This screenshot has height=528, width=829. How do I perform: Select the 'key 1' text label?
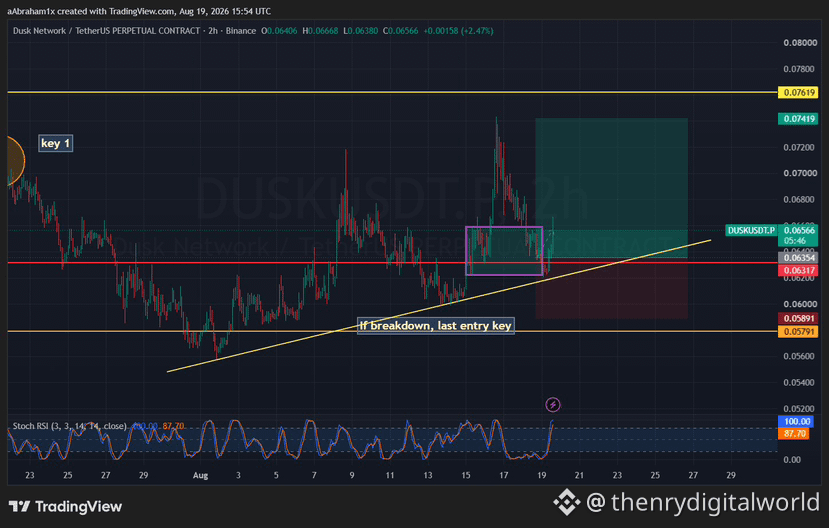[x=56, y=143]
